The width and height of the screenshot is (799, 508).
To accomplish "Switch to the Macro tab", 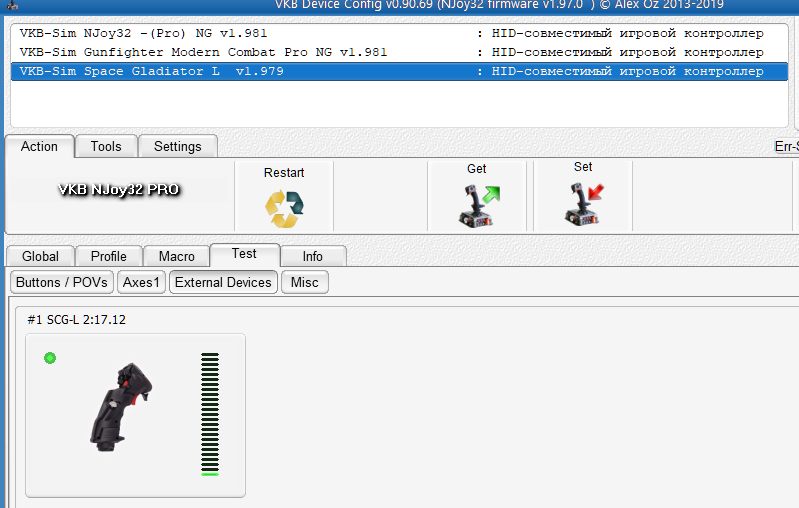I will pyautogui.click(x=177, y=256).
